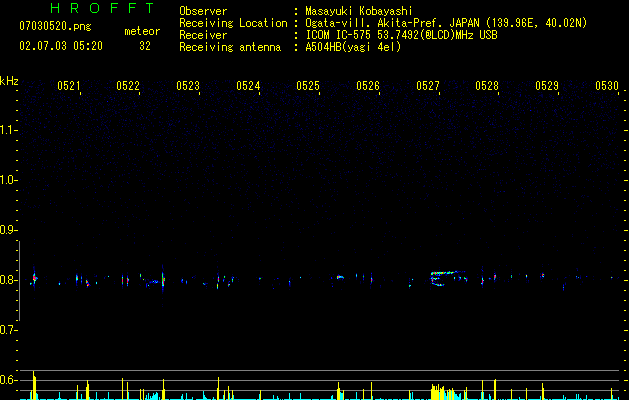Click the Observer label

(203, 11)
